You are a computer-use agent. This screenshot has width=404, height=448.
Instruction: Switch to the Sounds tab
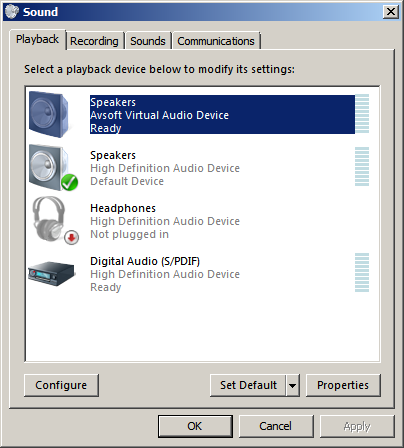(148, 41)
